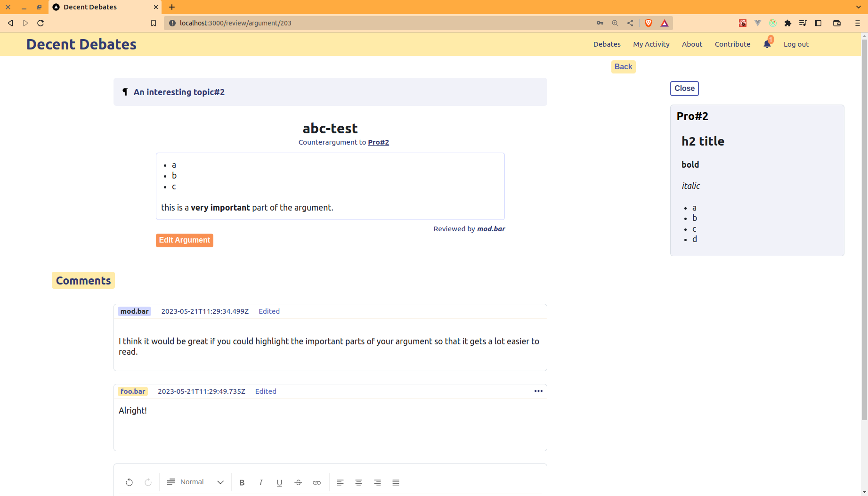
Task: Close the Pro#2 side panel
Action: (x=684, y=89)
